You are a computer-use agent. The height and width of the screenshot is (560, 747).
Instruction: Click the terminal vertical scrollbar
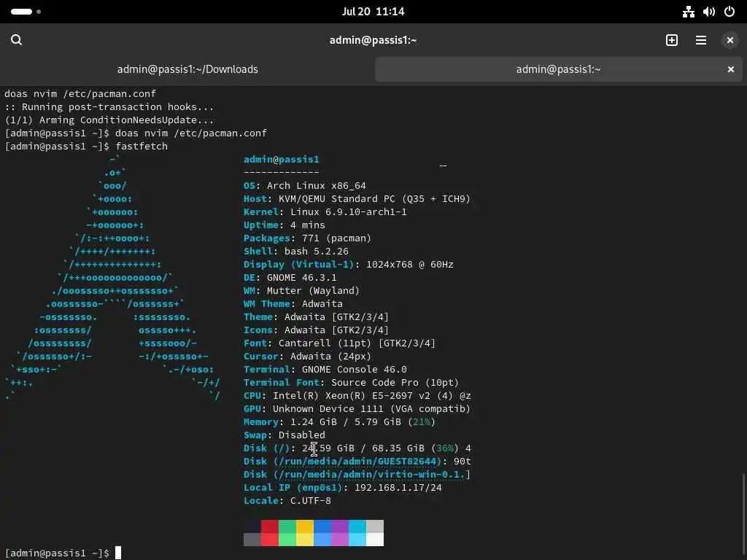[743, 514]
